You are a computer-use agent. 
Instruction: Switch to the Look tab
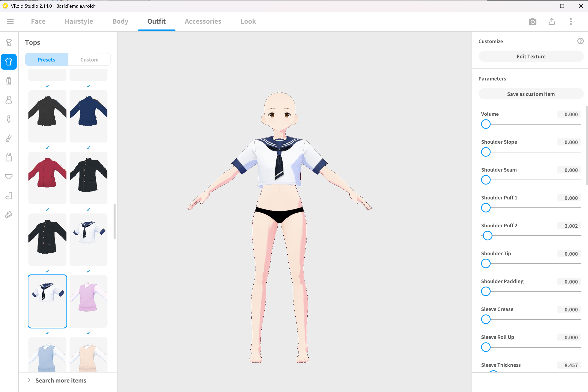pyautogui.click(x=248, y=21)
